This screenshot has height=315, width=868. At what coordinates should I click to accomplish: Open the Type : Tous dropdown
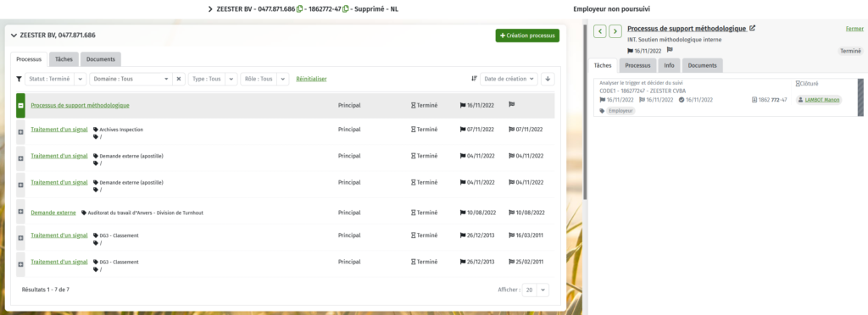point(213,79)
